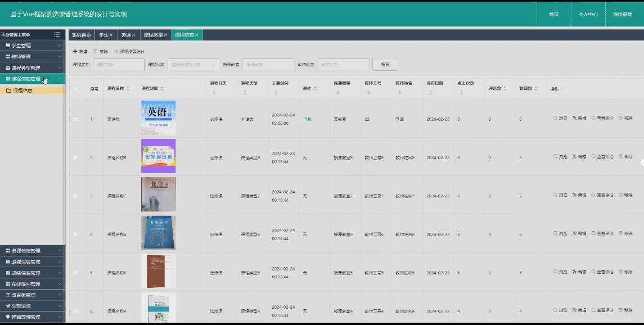Click sort arrows under 课程类型 column header
This screenshot has width=644, height=325.
click(245, 93)
